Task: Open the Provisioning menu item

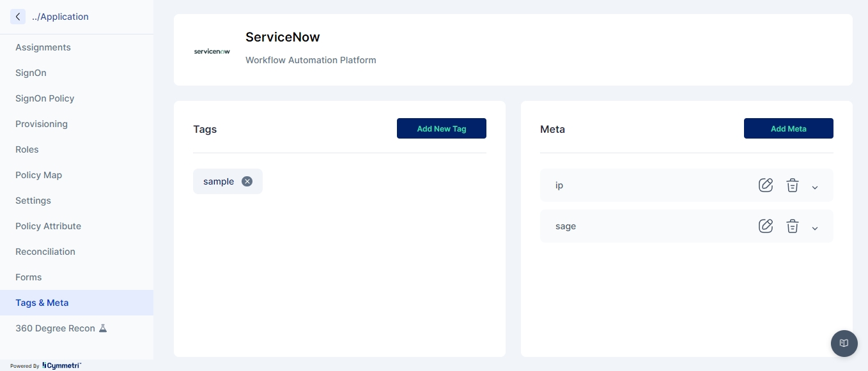Action: click(42, 124)
